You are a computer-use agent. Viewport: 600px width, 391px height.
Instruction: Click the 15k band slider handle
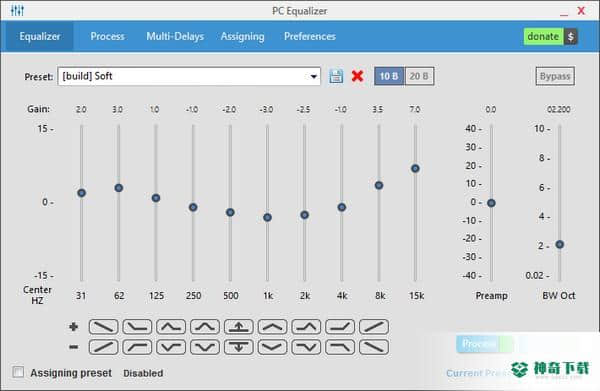click(x=415, y=168)
